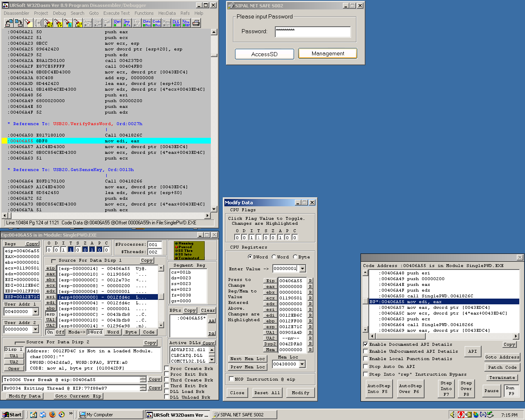Open the String Data References icon
The image size is (525, 420).
[x=186, y=23]
